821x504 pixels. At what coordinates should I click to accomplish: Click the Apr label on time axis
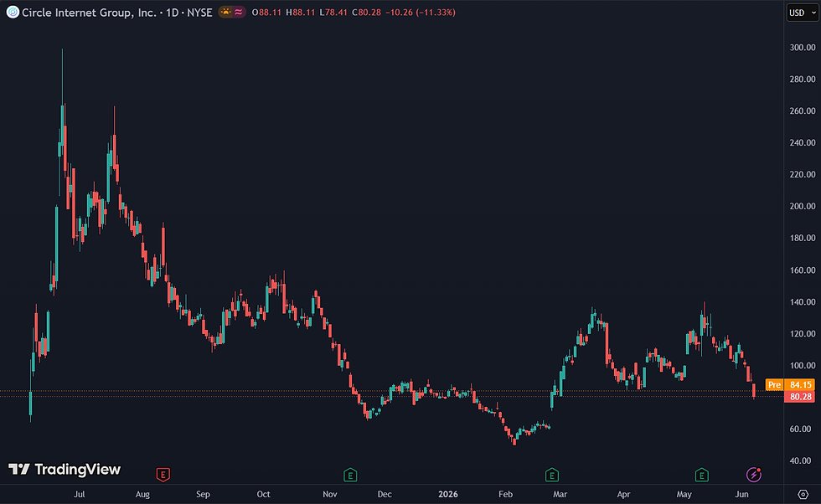623,494
